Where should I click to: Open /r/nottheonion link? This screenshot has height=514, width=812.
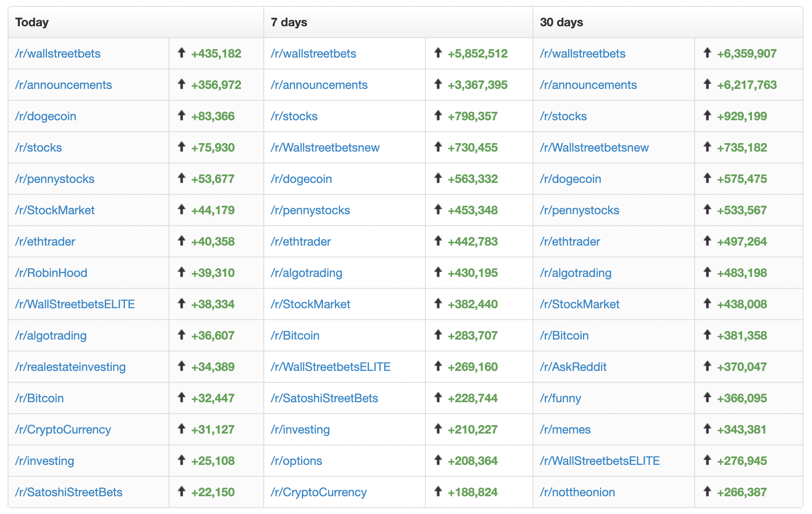point(577,492)
